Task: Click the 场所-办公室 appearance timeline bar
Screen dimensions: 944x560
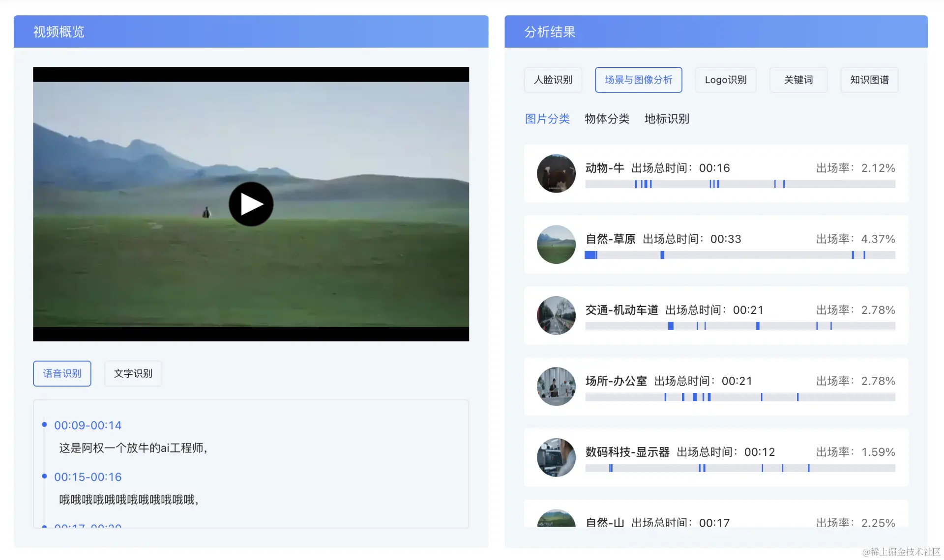Action: (x=740, y=397)
